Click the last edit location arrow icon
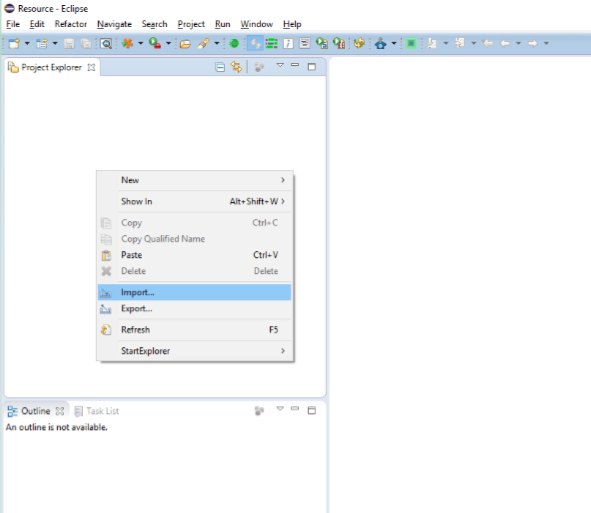This screenshot has height=513, width=591. click(488, 44)
